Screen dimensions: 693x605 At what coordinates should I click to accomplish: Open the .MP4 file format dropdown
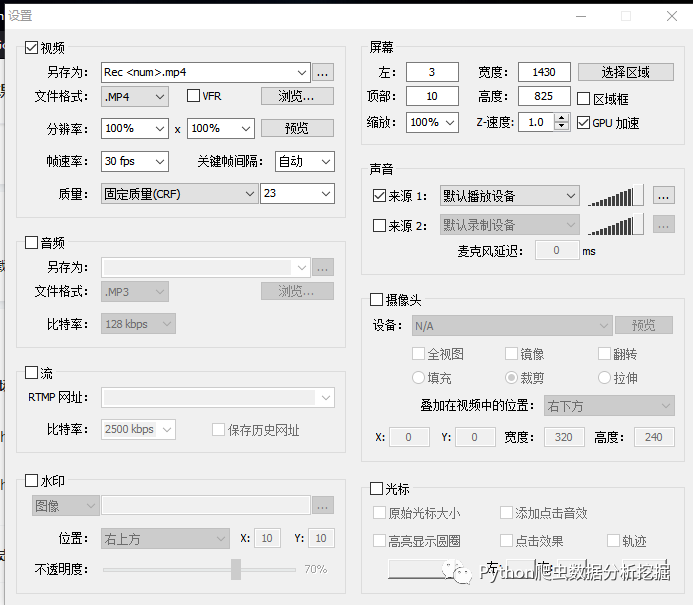pyautogui.click(x=135, y=97)
